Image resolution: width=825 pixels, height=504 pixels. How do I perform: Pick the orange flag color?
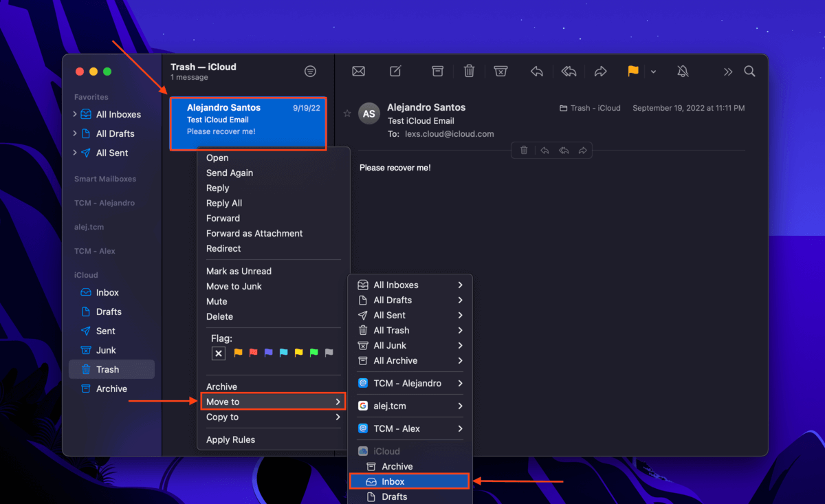[239, 353]
